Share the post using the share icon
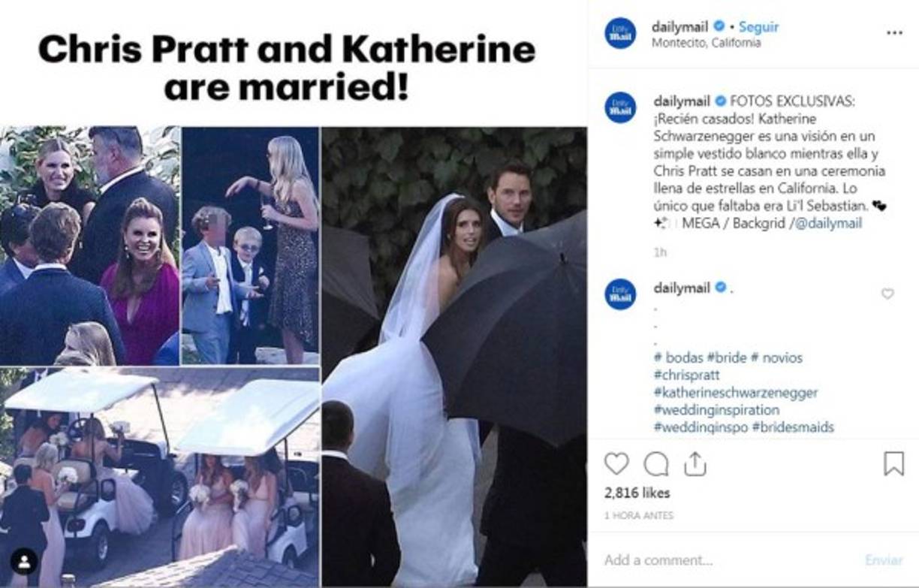 click(695, 464)
